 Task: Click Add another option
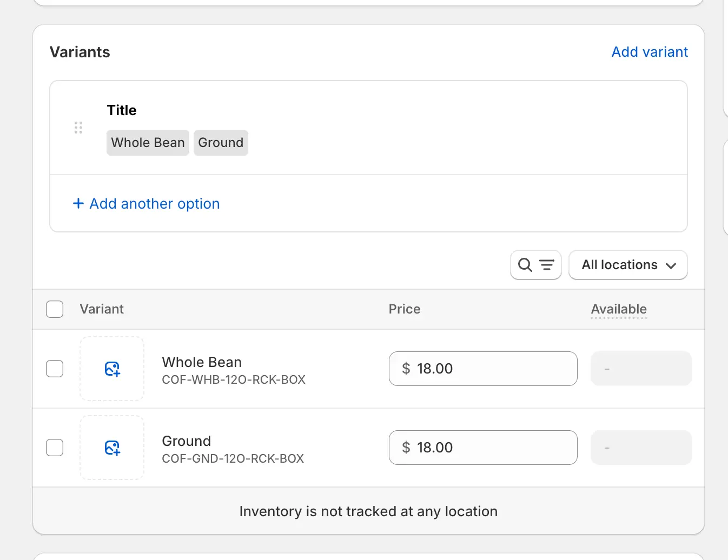pyautogui.click(x=154, y=204)
